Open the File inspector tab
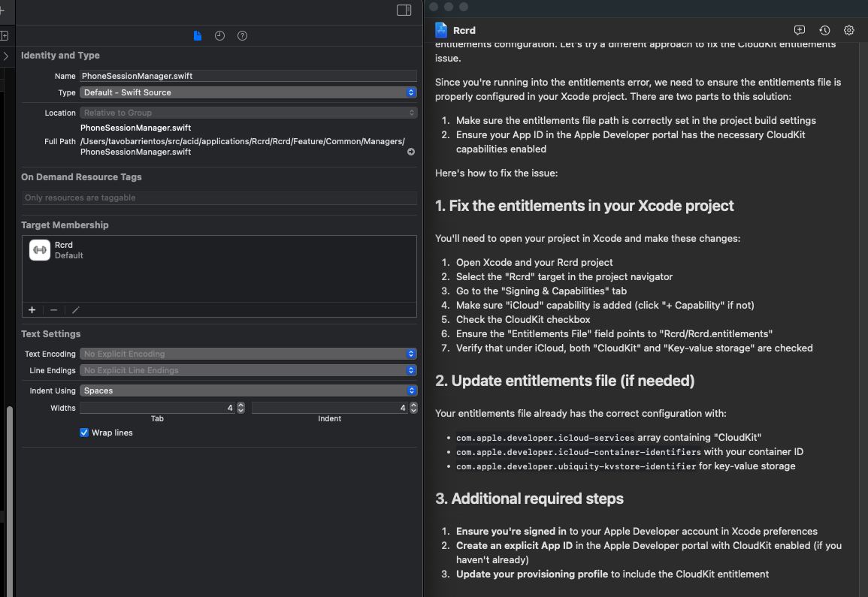Screen dimensions: 868x597 198,36
